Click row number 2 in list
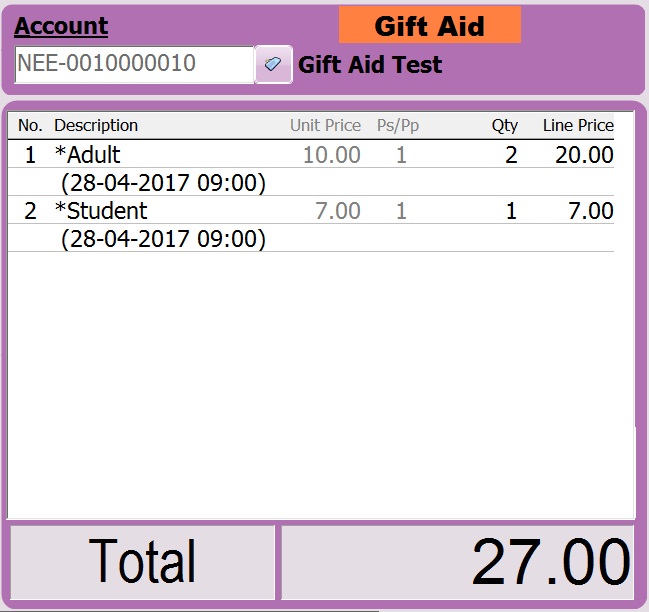 click(30, 211)
